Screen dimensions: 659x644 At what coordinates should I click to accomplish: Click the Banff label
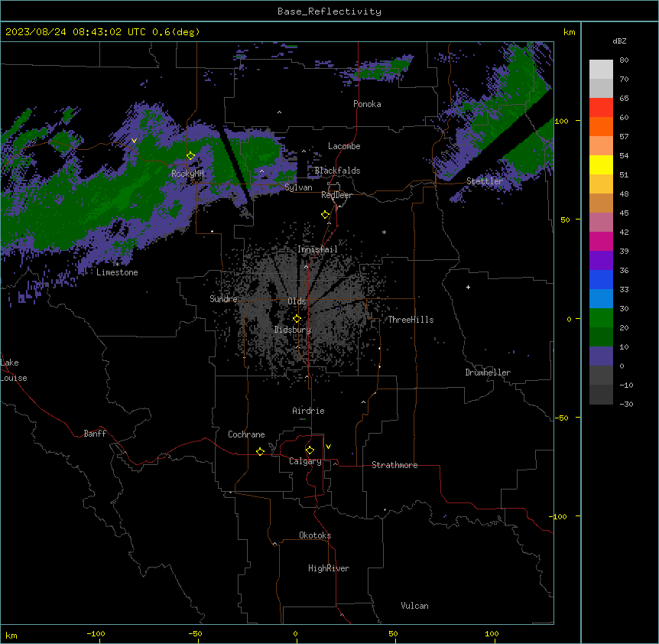tap(95, 434)
